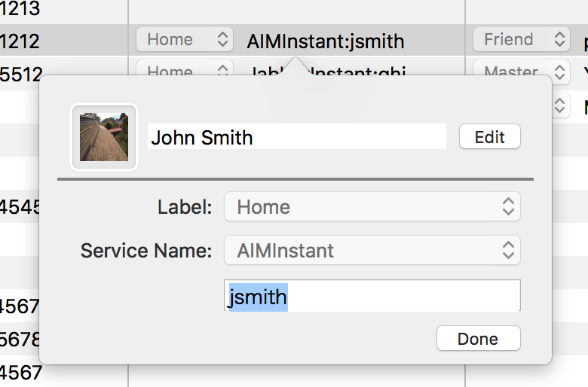This screenshot has width=588, height=387.
Task: Open the Master dropdown in Jabber row
Action: tap(521, 72)
